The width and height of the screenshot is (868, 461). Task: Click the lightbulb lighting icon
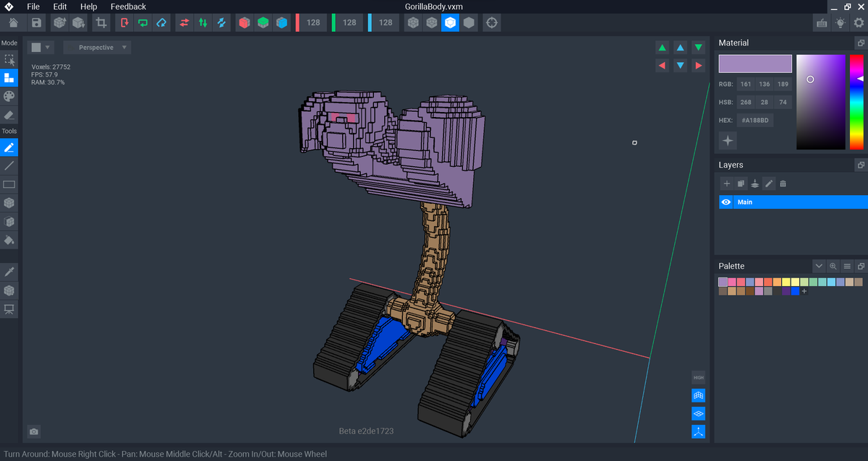pos(840,22)
